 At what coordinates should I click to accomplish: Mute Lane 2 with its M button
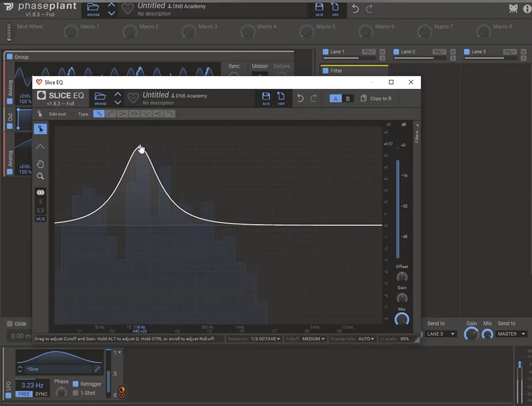click(453, 52)
